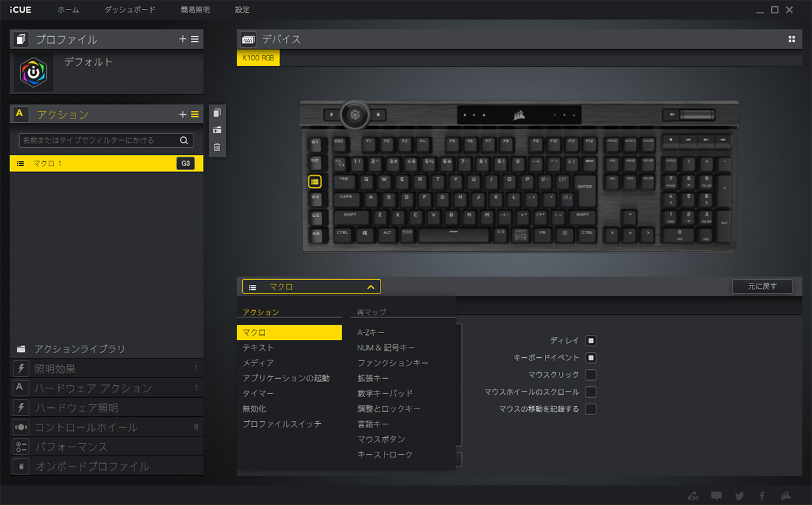Select the K100 RGB device tab
The width and height of the screenshot is (812, 505).
coord(258,58)
